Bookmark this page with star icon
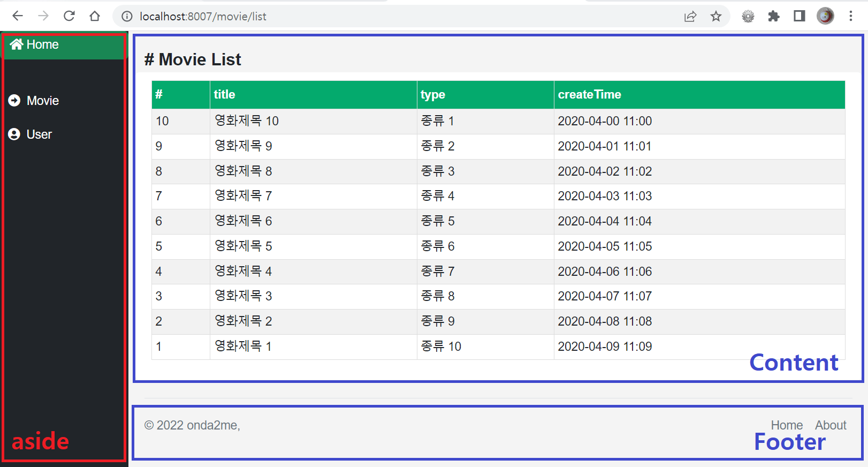The image size is (868, 467). coord(716,17)
